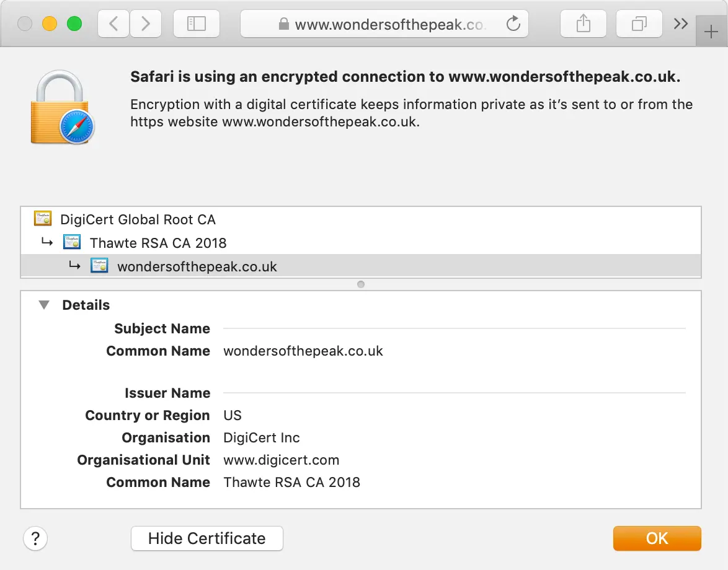This screenshot has height=570, width=728.
Task: Open help with the question mark button
Action: (35, 538)
